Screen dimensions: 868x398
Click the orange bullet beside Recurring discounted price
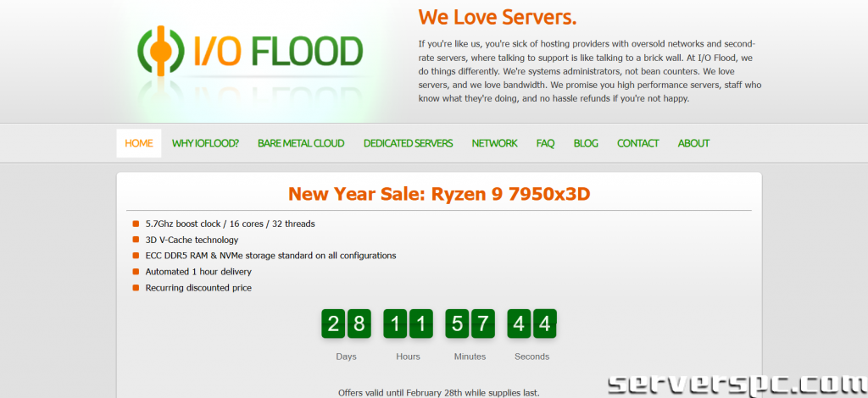[x=136, y=288]
